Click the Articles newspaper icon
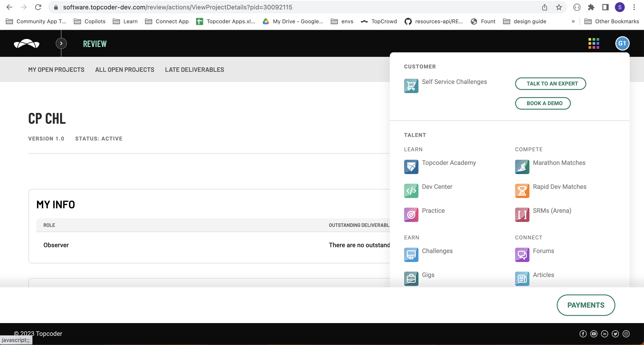The width and height of the screenshot is (644, 345). (x=522, y=279)
